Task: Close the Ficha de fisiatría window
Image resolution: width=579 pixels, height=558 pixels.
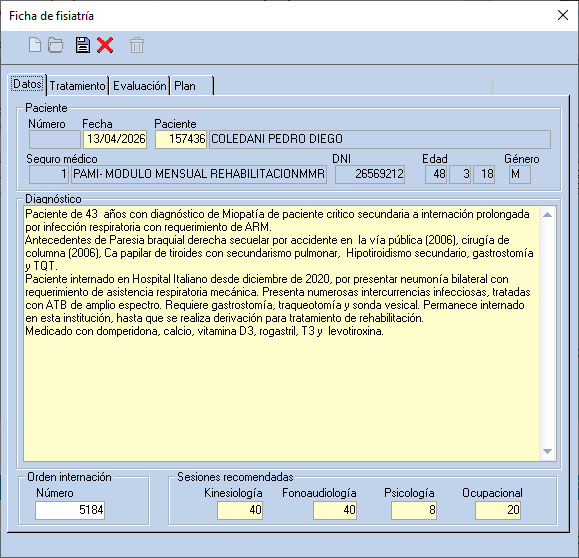Action: (x=563, y=15)
